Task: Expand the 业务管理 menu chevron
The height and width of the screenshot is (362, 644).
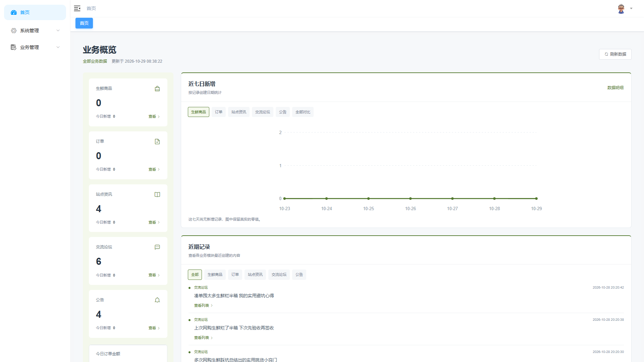Action: (x=58, y=47)
